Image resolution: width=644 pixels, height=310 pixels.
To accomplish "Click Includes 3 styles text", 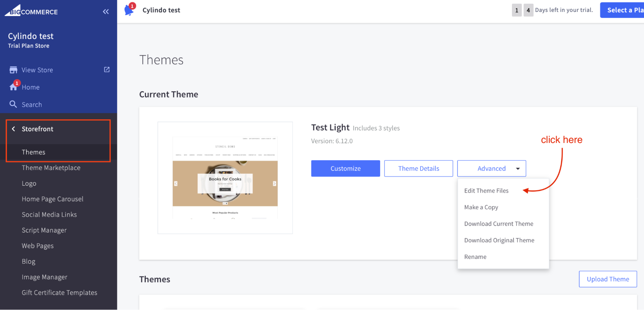I will (x=376, y=128).
